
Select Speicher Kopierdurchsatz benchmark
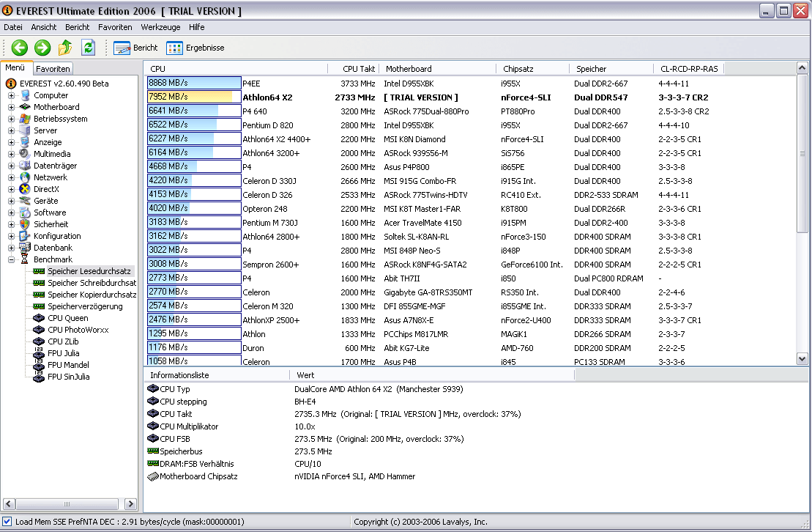(x=92, y=295)
